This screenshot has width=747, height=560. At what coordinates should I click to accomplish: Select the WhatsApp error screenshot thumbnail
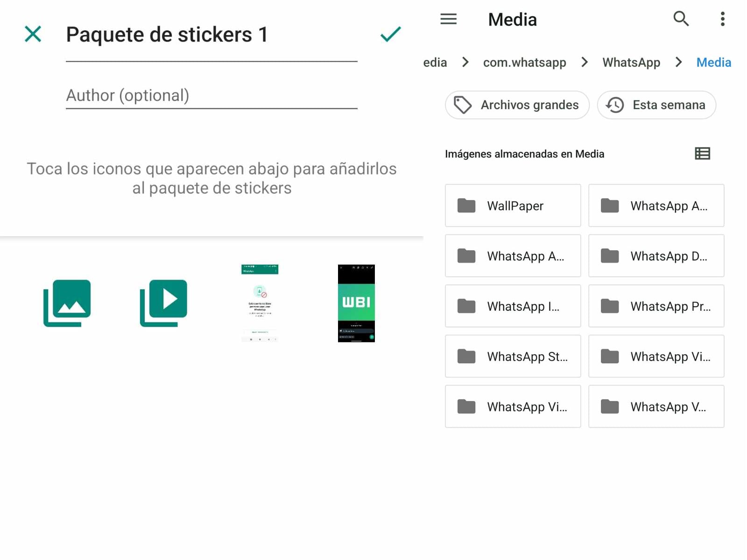pos(260,303)
